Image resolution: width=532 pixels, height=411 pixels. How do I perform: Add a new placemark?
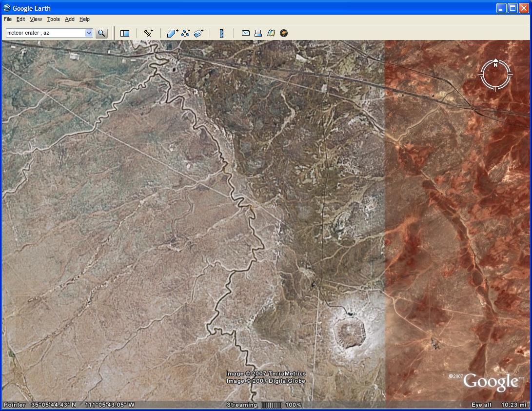148,33
